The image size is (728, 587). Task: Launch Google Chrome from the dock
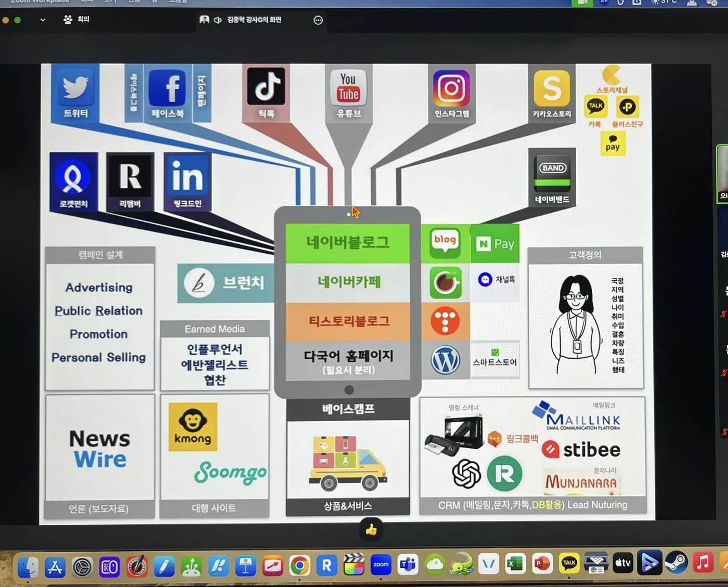pos(300,565)
